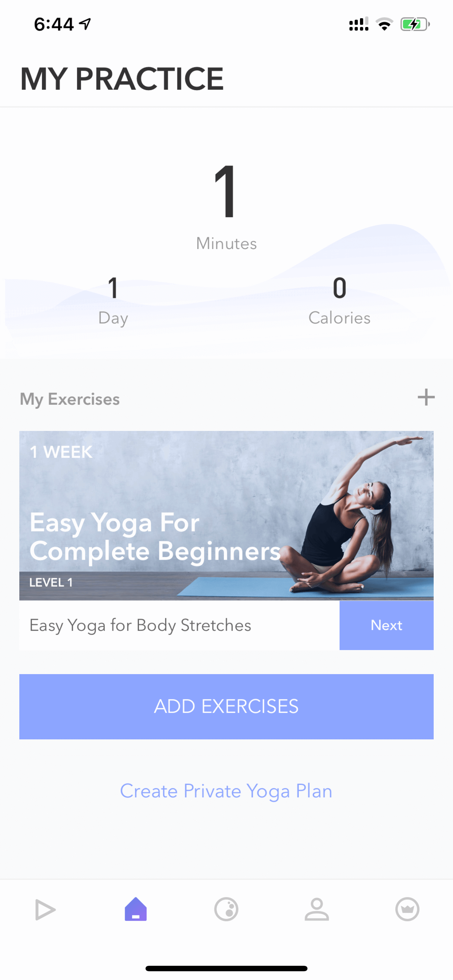Tap the My Exercises section header
The height and width of the screenshot is (980, 453).
[70, 399]
